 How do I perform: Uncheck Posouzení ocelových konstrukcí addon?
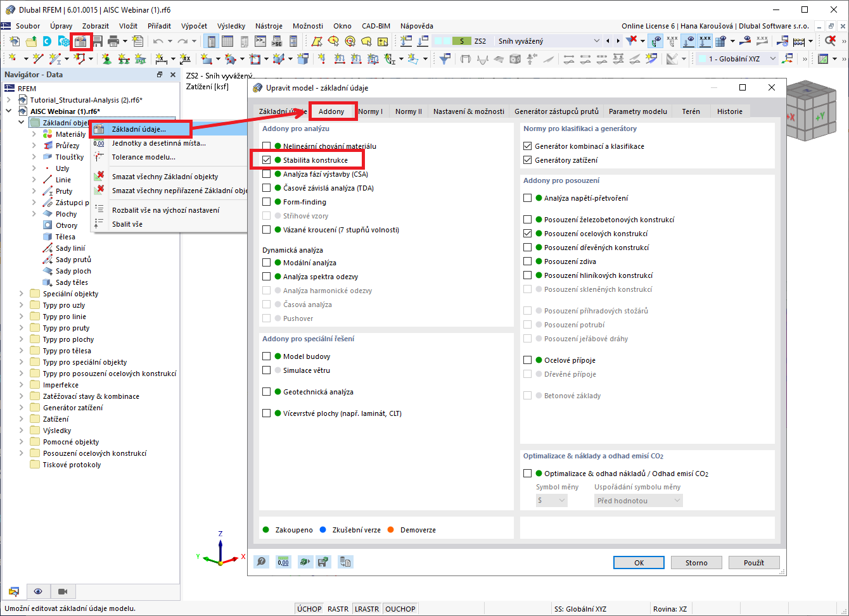click(x=528, y=233)
